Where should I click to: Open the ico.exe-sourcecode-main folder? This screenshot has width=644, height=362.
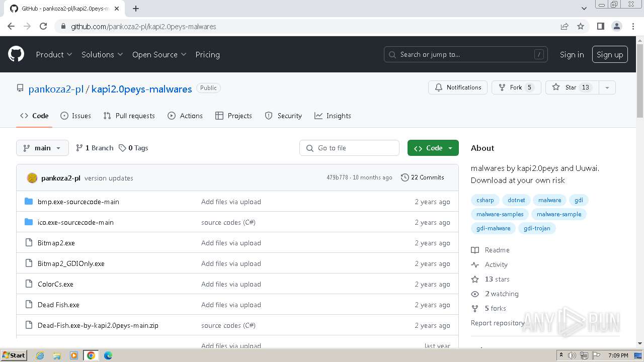75,222
